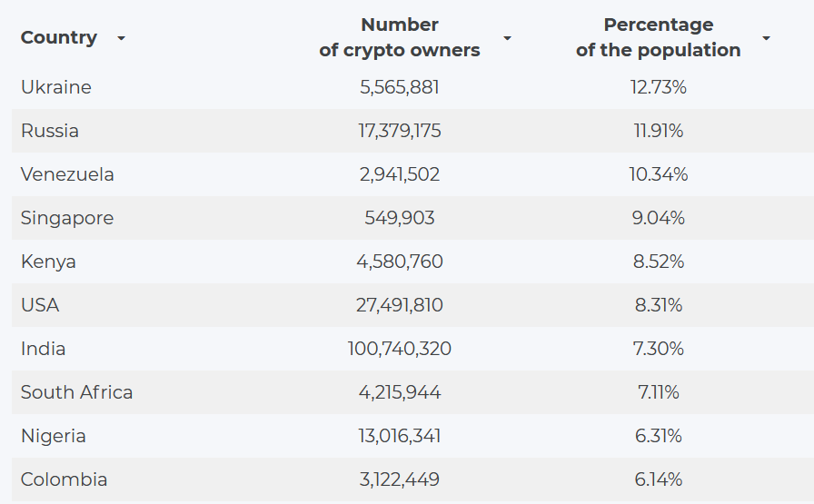Click the Country column header
Screen dimensions: 814x504
59,37
